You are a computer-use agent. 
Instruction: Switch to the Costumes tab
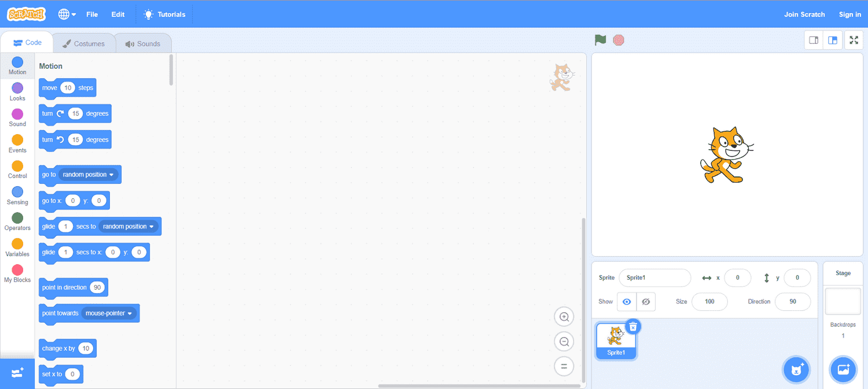click(83, 44)
